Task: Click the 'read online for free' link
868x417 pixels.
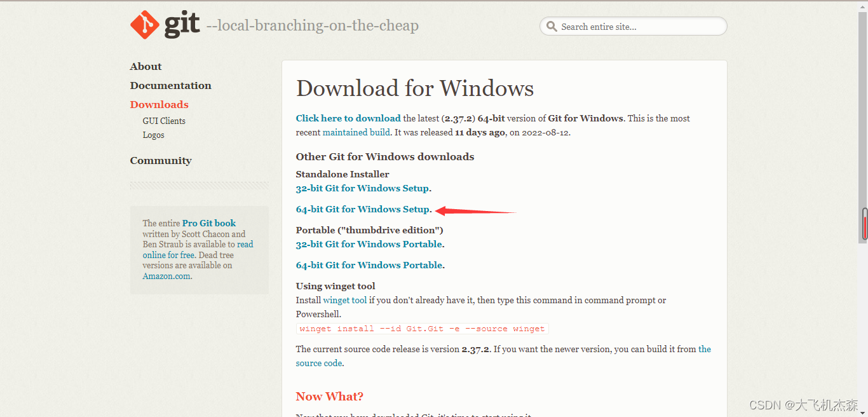Action: (245, 244)
